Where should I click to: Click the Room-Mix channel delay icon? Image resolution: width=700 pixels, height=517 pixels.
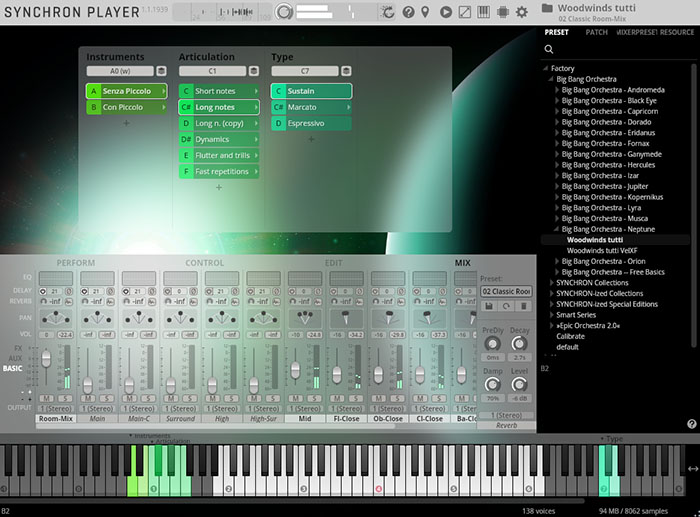tap(43, 291)
